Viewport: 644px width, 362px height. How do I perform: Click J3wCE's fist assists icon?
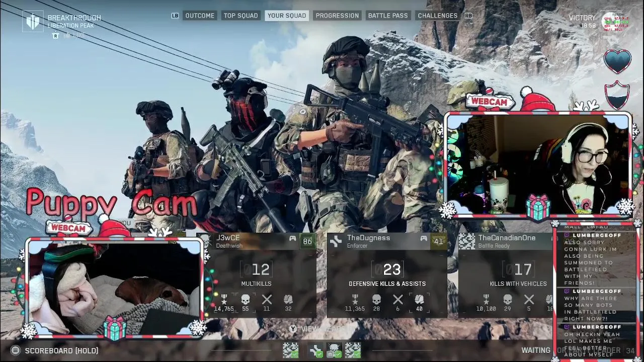tap(288, 300)
